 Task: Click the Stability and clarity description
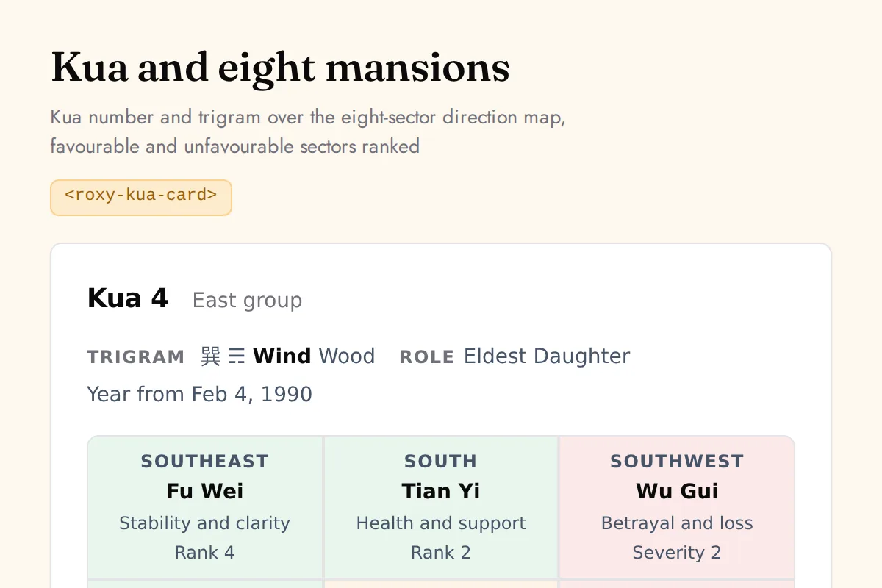pos(205,523)
